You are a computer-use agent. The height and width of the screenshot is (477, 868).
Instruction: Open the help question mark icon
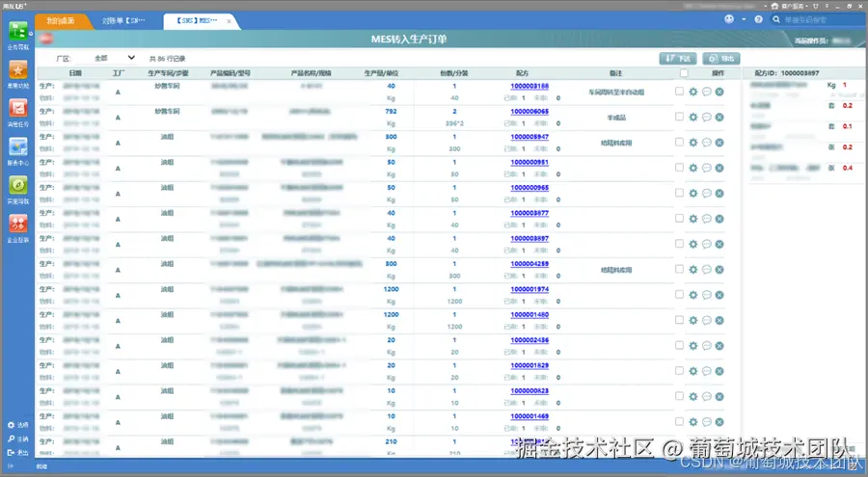[x=758, y=19]
